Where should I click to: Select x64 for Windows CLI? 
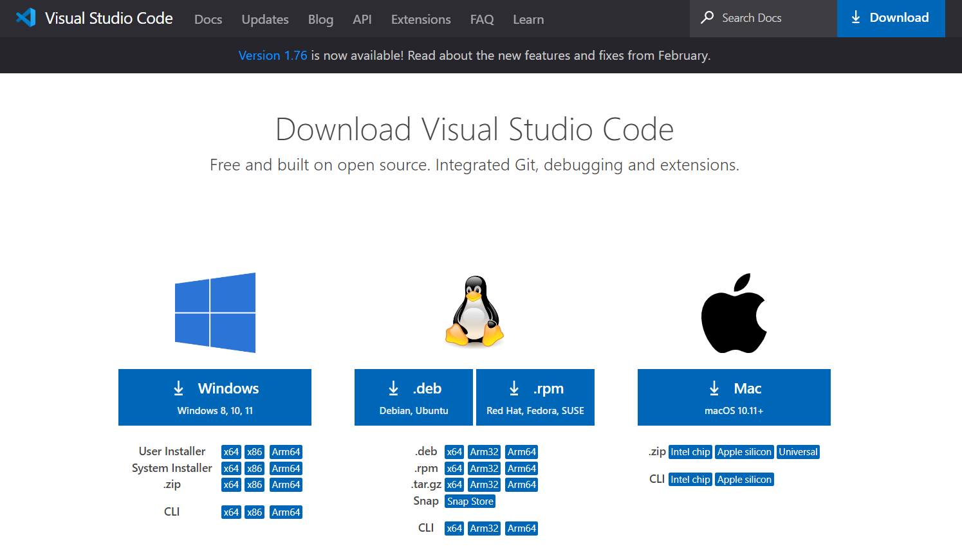coord(231,512)
